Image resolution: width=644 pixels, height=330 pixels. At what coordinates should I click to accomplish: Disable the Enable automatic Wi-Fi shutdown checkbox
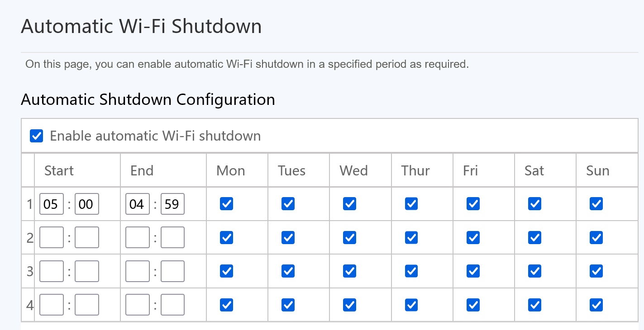[x=37, y=136]
